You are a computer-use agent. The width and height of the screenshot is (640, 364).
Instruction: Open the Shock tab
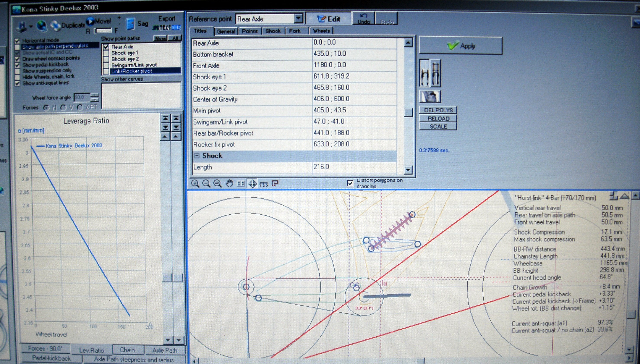pos(273,31)
